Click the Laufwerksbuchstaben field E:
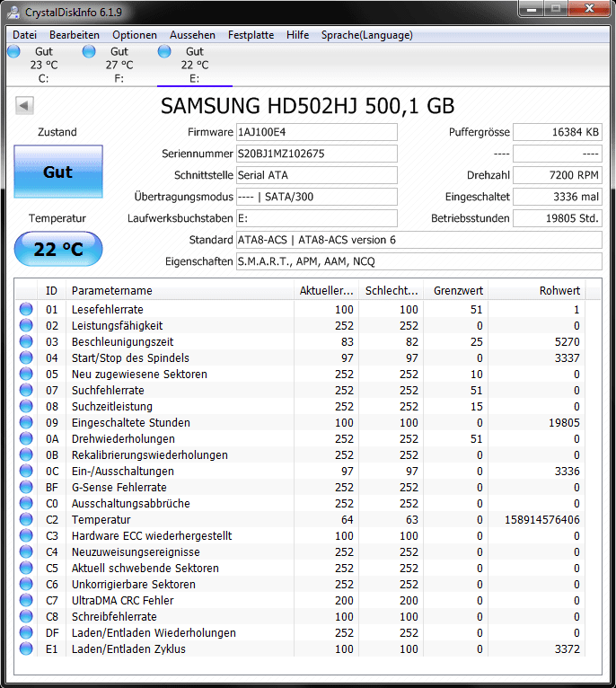 click(317, 218)
